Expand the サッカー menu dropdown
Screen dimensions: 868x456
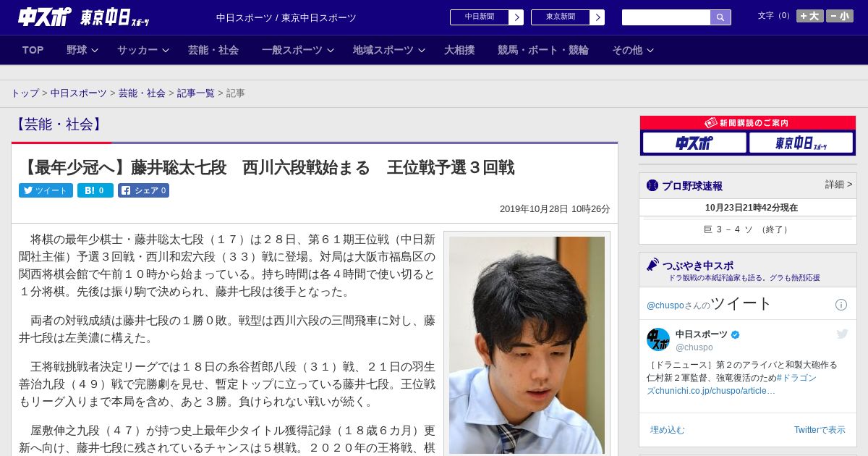(x=142, y=50)
